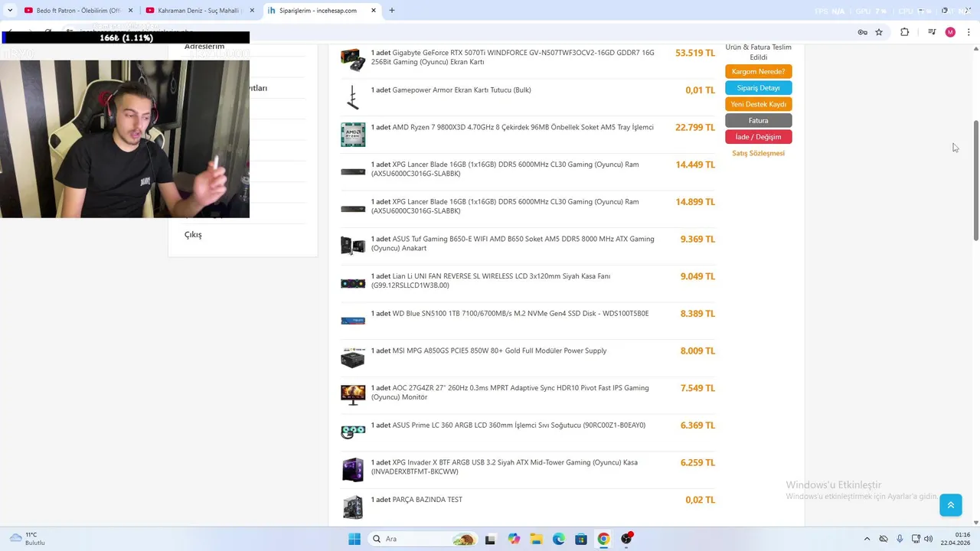Click the 22.799 TL price

(695, 127)
